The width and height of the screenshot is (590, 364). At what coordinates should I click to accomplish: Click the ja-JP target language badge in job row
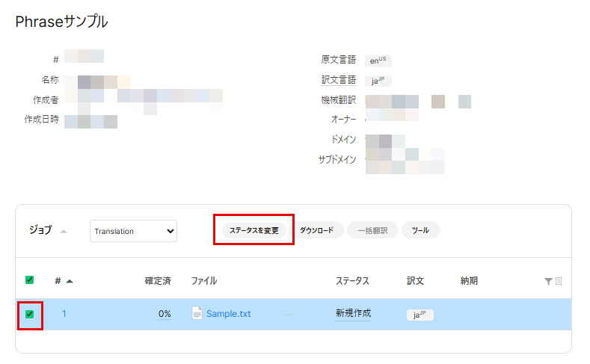(420, 315)
